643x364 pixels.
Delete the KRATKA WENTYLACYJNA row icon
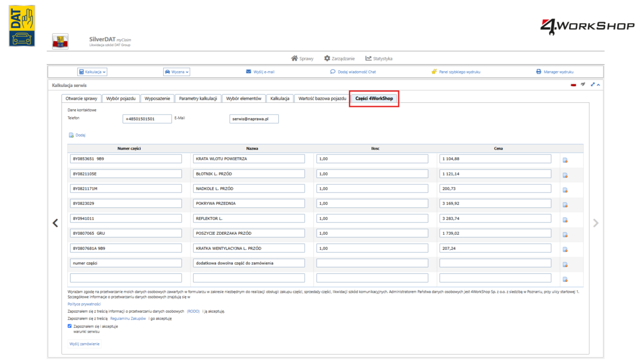point(565,250)
